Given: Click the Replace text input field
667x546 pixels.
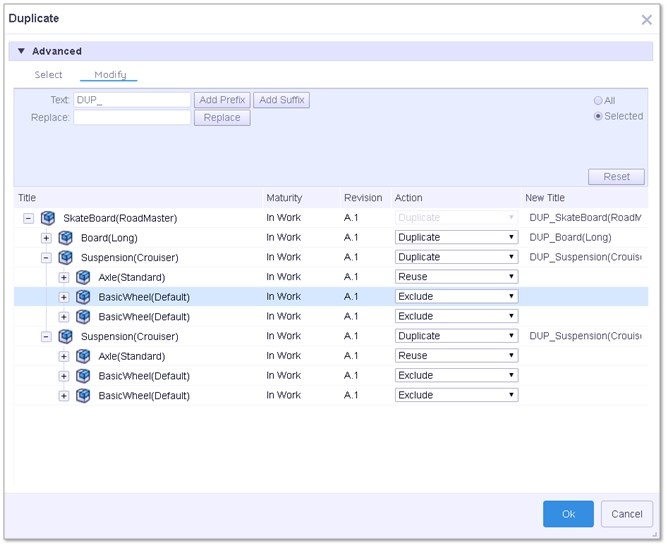Looking at the screenshot, I should pyautogui.click(x=132, y=117).
